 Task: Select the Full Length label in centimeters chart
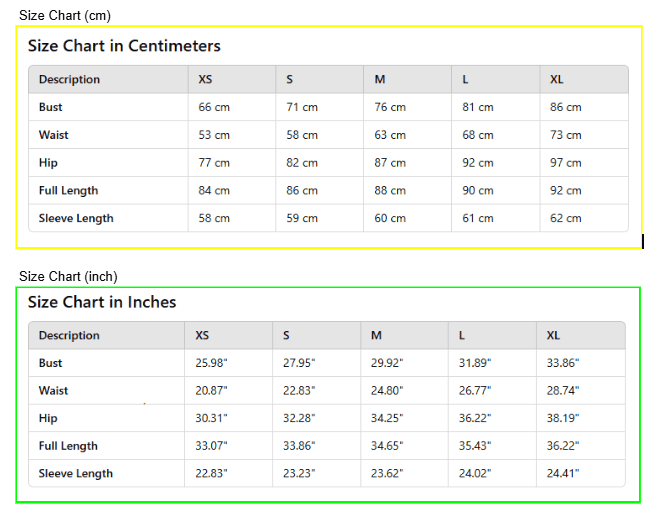(68, 190)
